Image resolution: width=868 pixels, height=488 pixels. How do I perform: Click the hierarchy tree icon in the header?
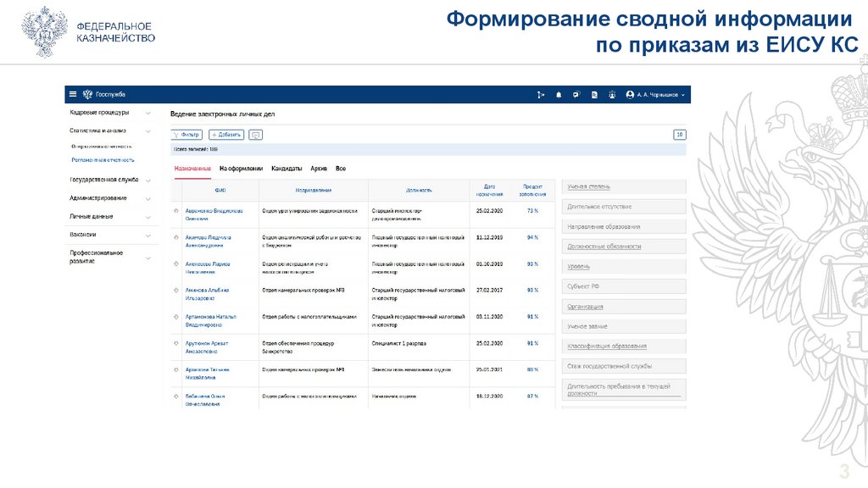click(540, 95)
